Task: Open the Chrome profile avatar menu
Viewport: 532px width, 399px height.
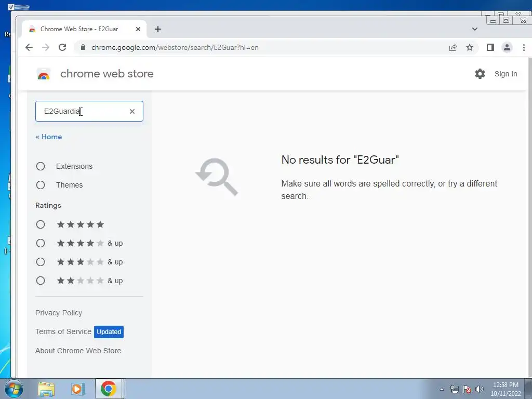Action: point(507,47)
